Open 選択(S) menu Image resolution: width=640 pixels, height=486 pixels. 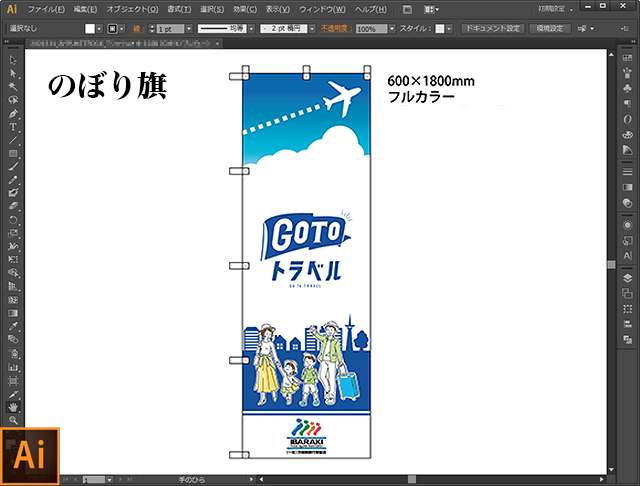click(x=212, y=9)
